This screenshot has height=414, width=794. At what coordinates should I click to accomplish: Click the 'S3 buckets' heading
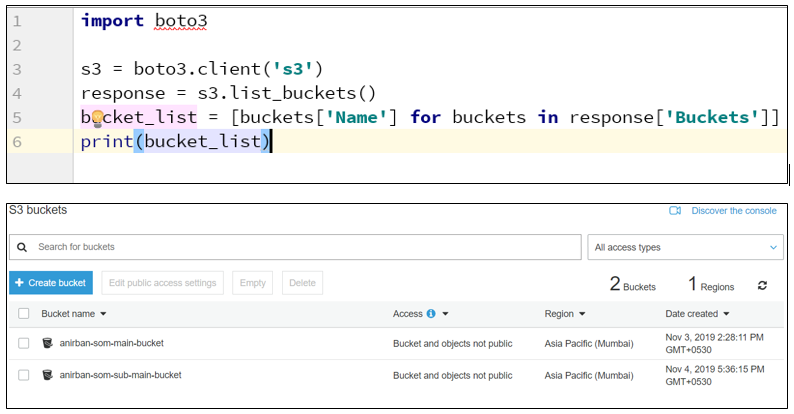pos(38,210)
